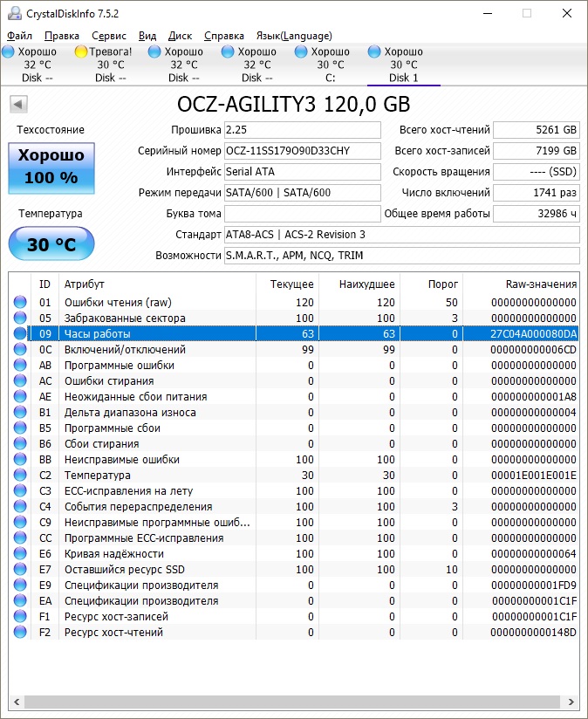Select the C: drive disk tab

pos(330,65)
